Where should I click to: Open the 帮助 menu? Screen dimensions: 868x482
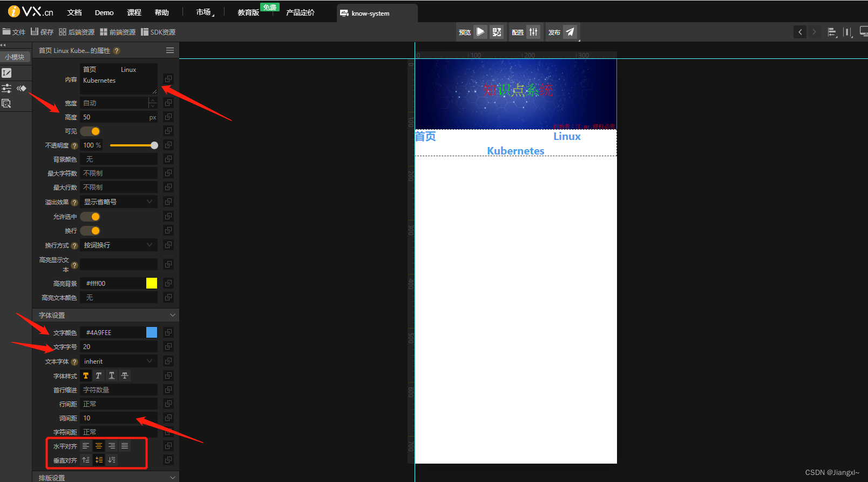pos(161,12)
